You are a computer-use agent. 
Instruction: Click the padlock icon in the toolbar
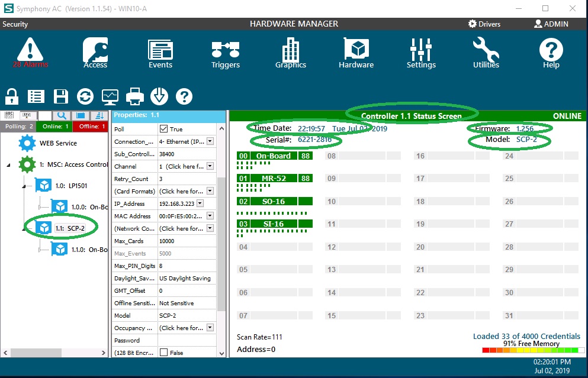(x=12, y=96)
